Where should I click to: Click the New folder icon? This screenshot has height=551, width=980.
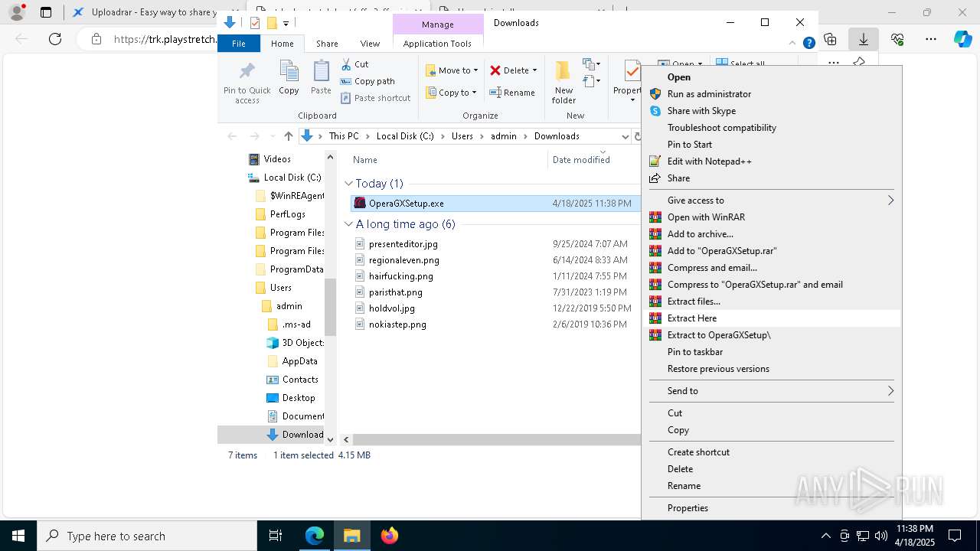click(563, 71)
